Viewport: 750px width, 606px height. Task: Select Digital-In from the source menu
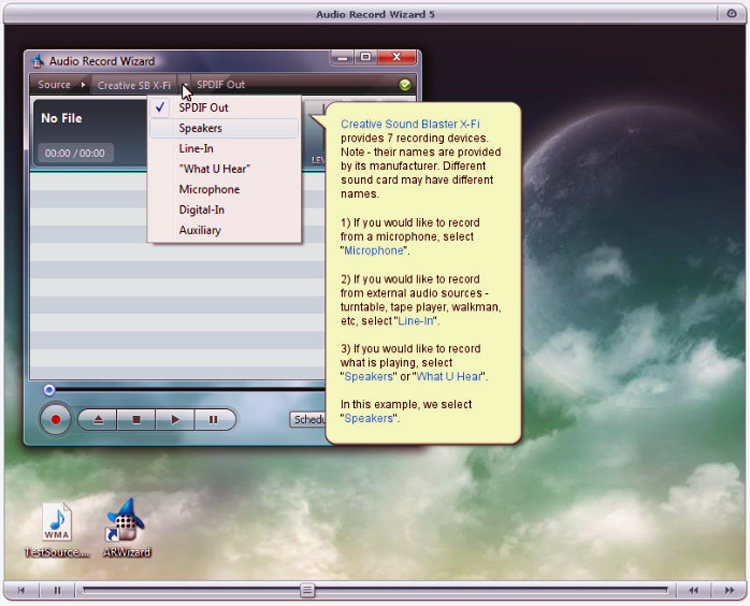click(224, 210)
